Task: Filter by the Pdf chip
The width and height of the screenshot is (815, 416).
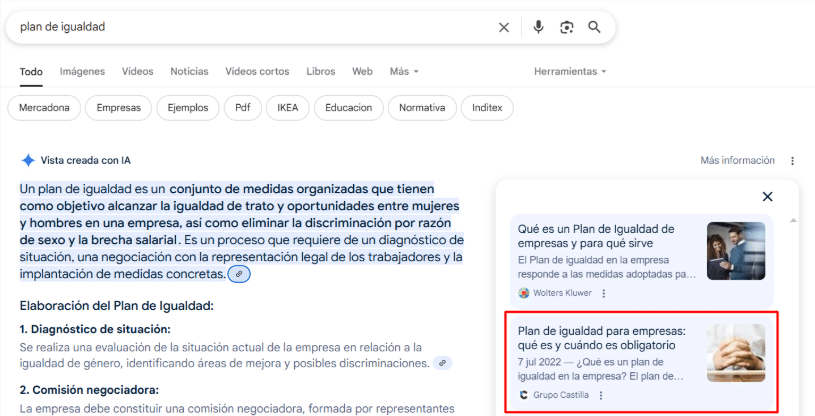Action: (243, 108)
